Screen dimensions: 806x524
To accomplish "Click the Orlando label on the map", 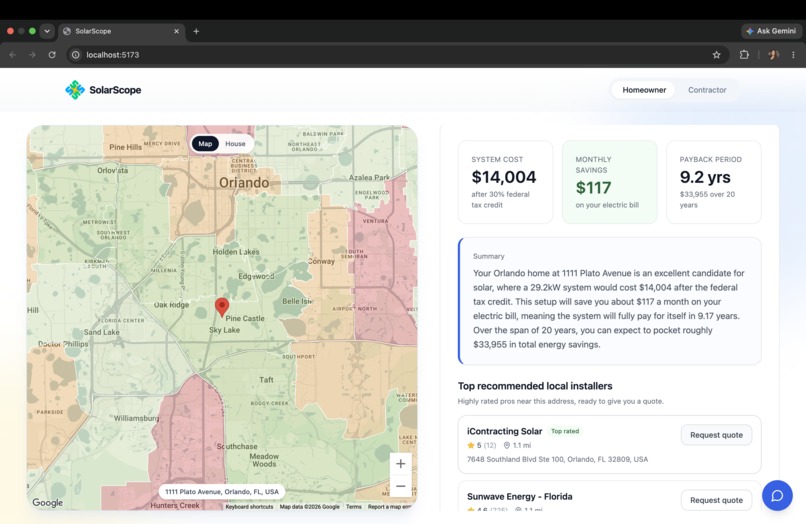I will click(244, 183).
